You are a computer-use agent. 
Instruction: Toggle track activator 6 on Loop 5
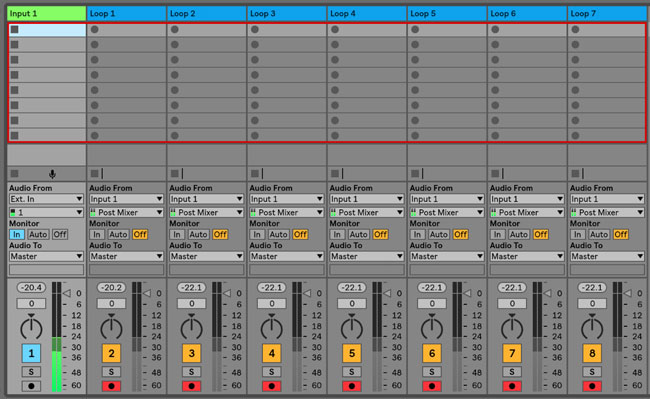(x=432, y=353)
